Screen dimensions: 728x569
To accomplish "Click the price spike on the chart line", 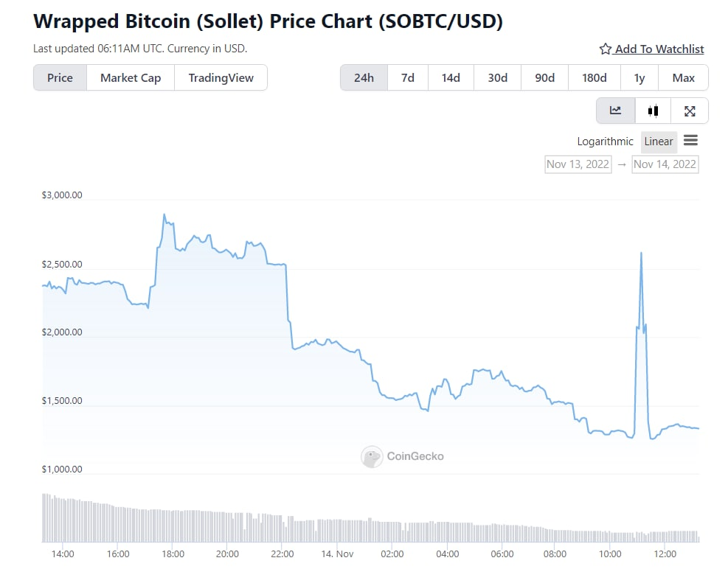I will (x=641, y=254).
